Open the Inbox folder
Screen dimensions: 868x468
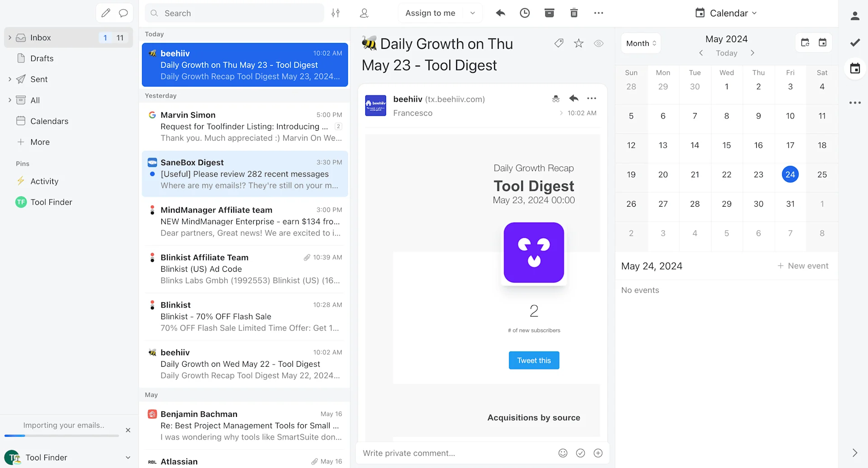[41, 38]
